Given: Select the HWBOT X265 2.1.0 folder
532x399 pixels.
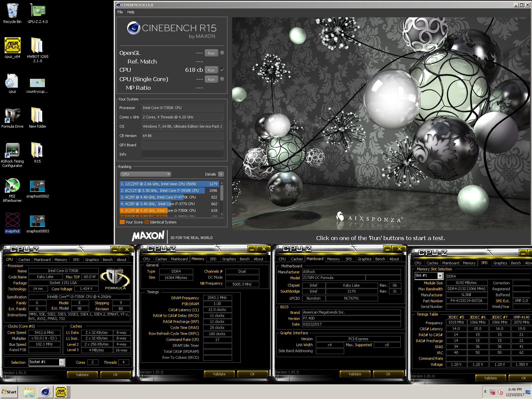Looking at the screenshot, I should click(38, 50).
